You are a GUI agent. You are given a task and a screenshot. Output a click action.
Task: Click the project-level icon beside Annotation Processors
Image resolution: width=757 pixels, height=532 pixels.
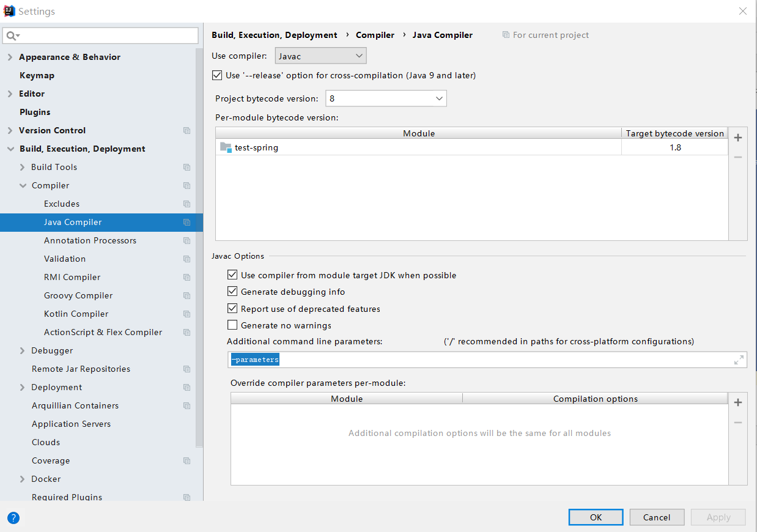(187, 240)
